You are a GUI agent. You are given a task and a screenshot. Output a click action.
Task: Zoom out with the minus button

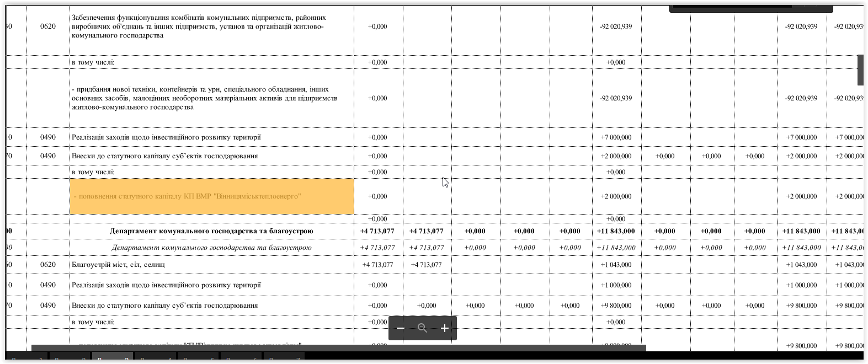(x=401, y=328)
